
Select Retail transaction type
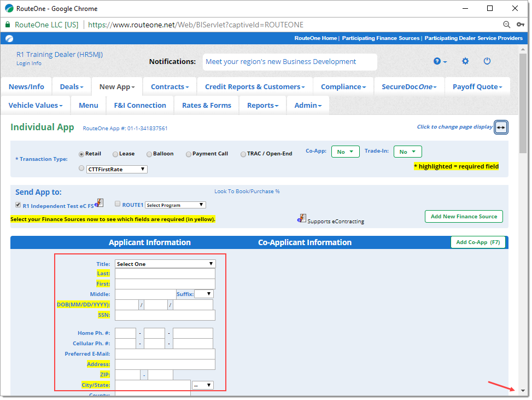coord(81,154)
